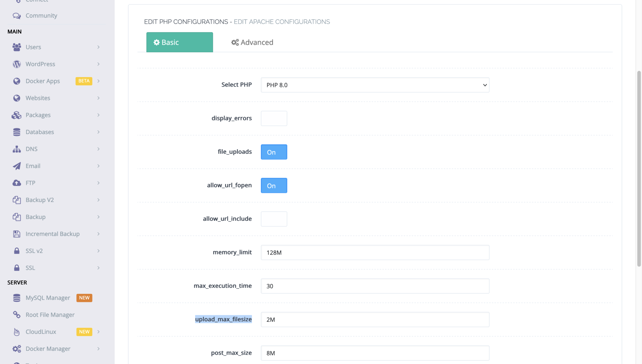
Task: Click inside the memory_limit input field
Action: (375, 252)
